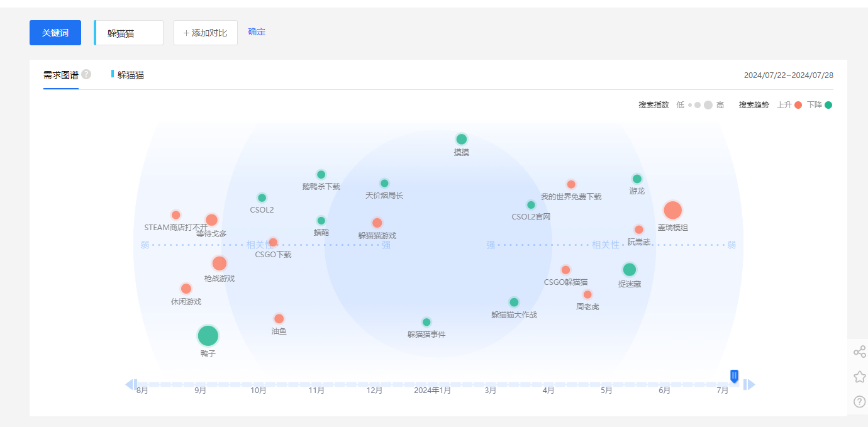The width and height of the screenshot is (868, 427).
Task: Click the 5月 timeline label
Action: 606,391
